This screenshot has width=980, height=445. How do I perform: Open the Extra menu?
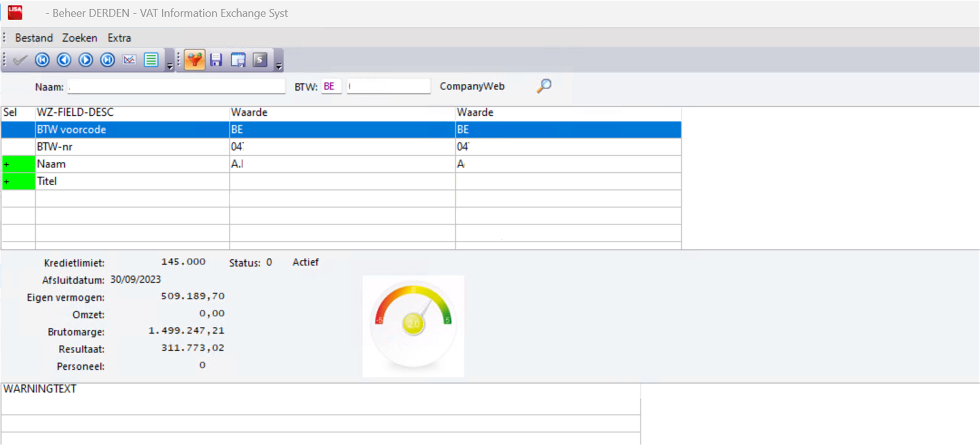[119, 38]
